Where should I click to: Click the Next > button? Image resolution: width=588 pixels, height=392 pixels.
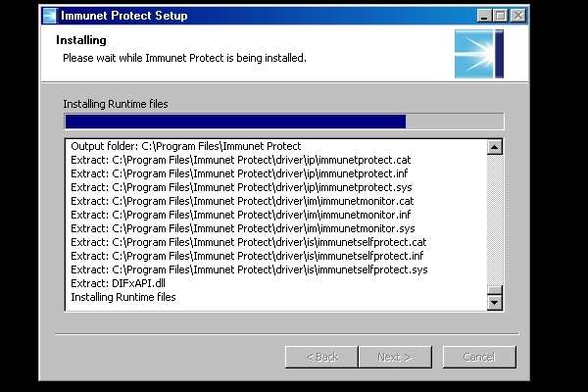(x=395, y=357)
